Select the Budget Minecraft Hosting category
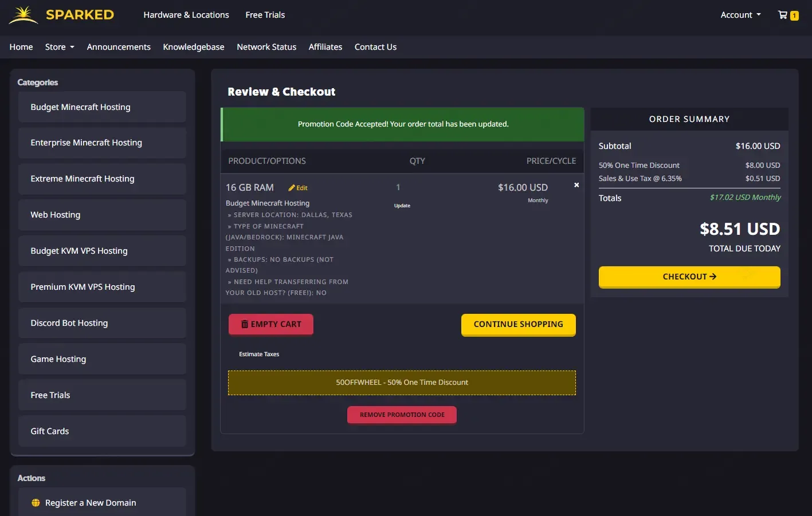 pyautogui.click(x=102, y=107)
